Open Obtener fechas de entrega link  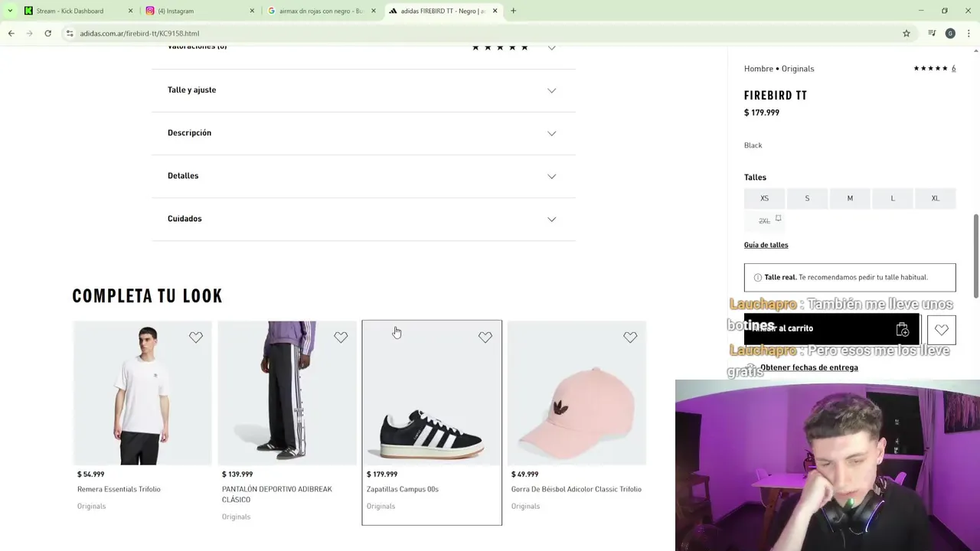coord(808,367)
